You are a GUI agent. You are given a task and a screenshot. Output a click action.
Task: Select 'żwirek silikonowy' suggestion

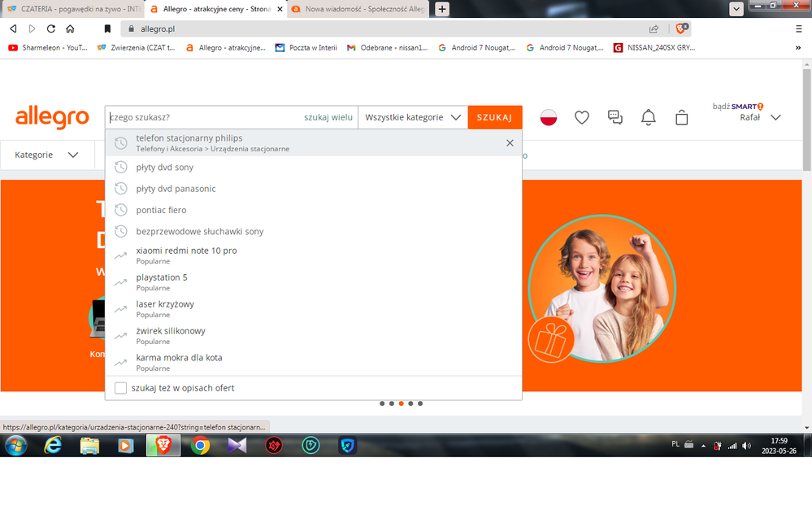click(x=313, y=335)
